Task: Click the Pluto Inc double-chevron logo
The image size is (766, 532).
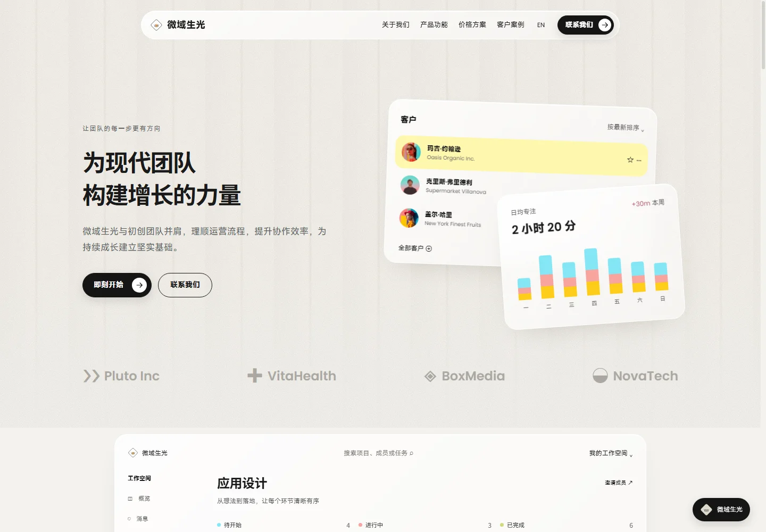Action: [91, 376]
